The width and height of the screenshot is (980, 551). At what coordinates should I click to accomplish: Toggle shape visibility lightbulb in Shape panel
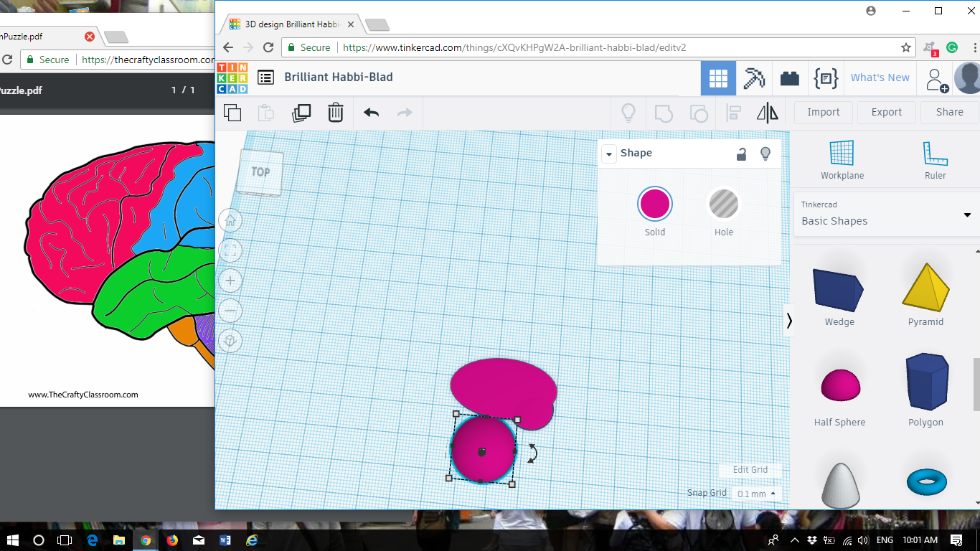pos(765,154)
